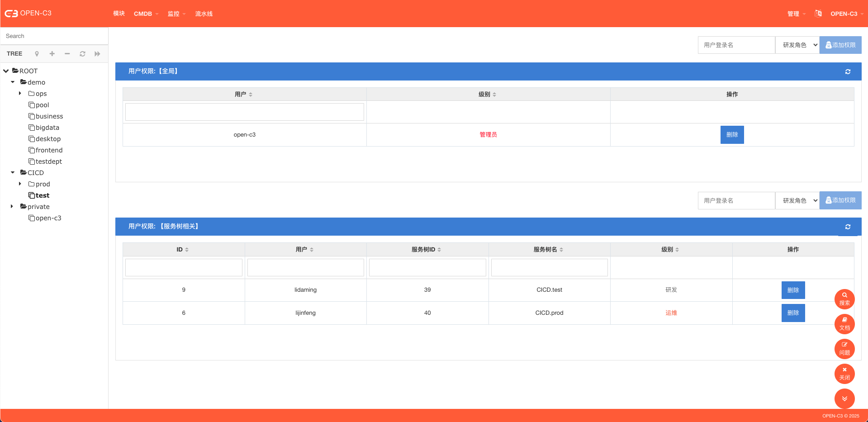Delete permission for user lidaming
Screen dimensions: 868x422
coord(792,290)
